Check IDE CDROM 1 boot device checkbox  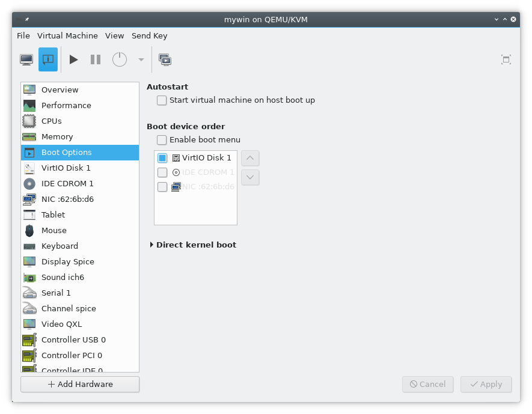[162, 172]
